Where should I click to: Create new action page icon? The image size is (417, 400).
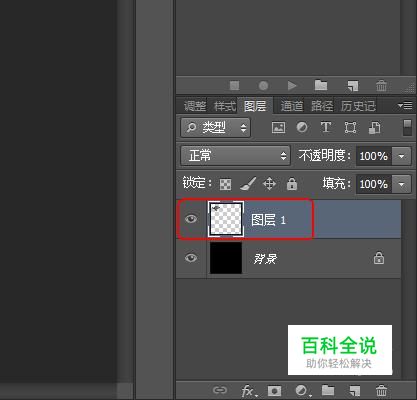tap(353, 86)
